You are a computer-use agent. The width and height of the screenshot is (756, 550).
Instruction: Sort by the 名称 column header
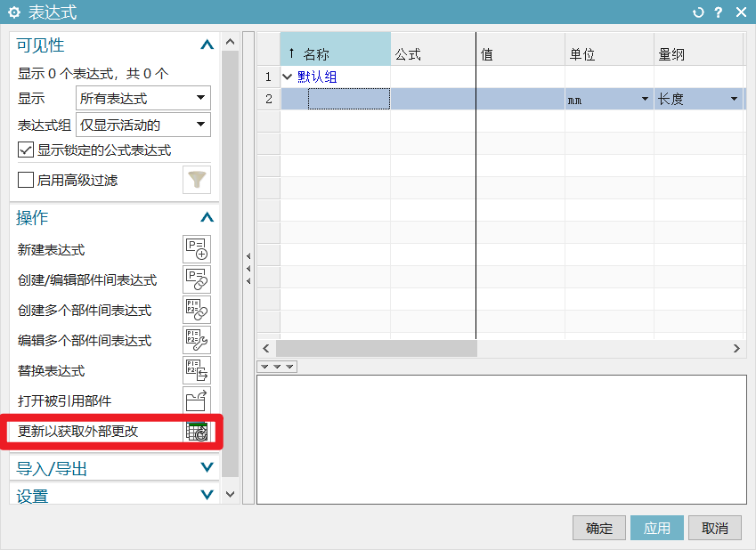[335, 49]
